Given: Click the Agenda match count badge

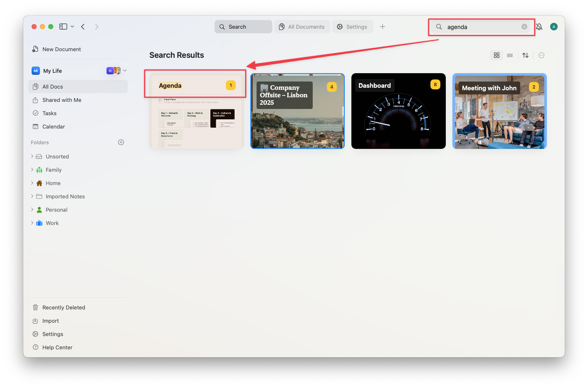Looking at the screenshot, I should 231,85.
